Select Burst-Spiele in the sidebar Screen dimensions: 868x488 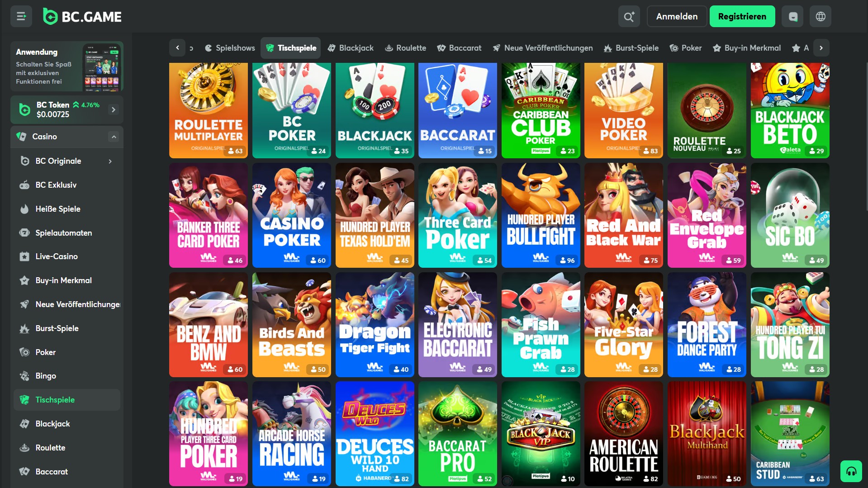[x=57, y=328]
